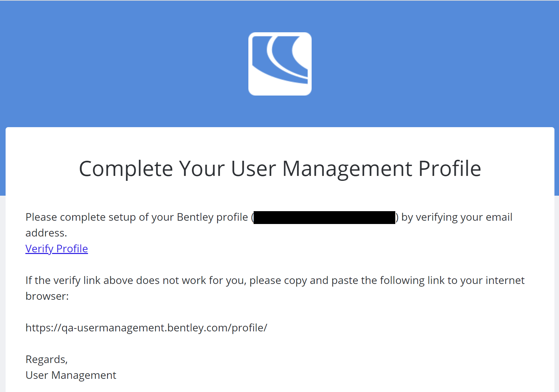Open the Verify Profile link
559x392 pixels.
pyautogui.click(x=57, y=249)
